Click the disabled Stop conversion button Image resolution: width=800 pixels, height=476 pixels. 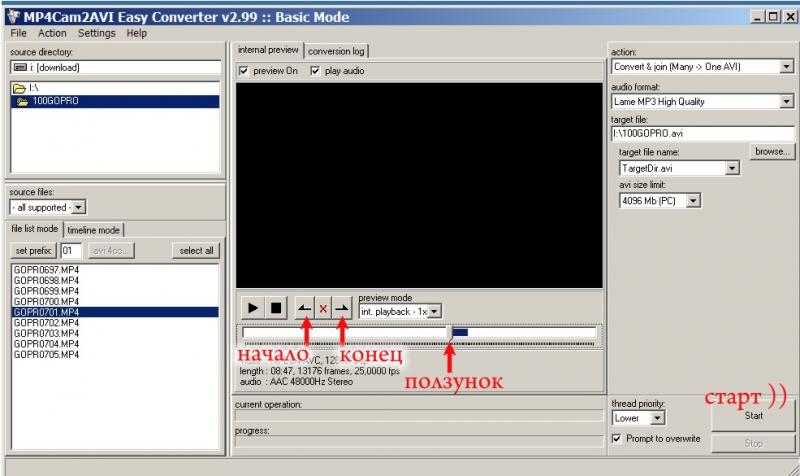pyautogui.click(x=753, y=443)
